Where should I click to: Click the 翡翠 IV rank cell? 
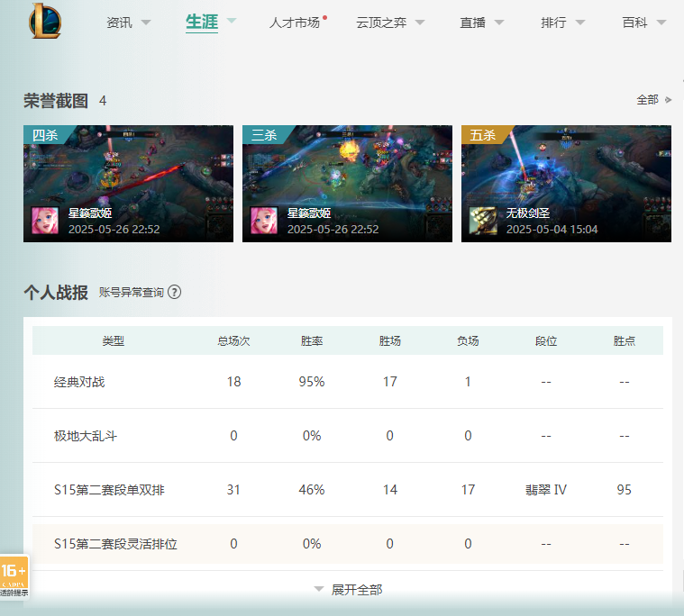click(546, 490)
